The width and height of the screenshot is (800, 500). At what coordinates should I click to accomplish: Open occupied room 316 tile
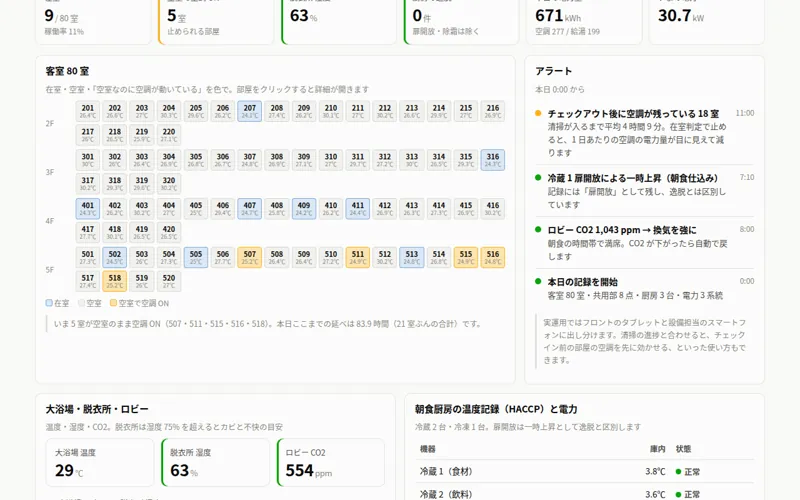click(493, 160)
